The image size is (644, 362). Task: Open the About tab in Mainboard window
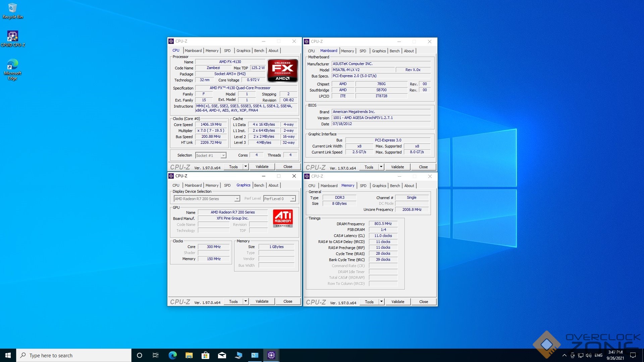point(409,51)
